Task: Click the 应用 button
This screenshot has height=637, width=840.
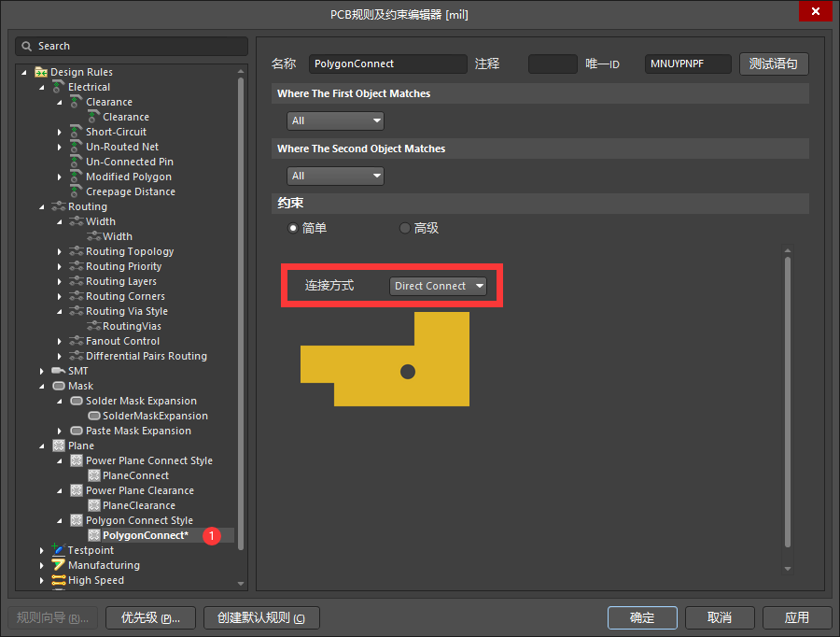Action: [x=797, y=617]
